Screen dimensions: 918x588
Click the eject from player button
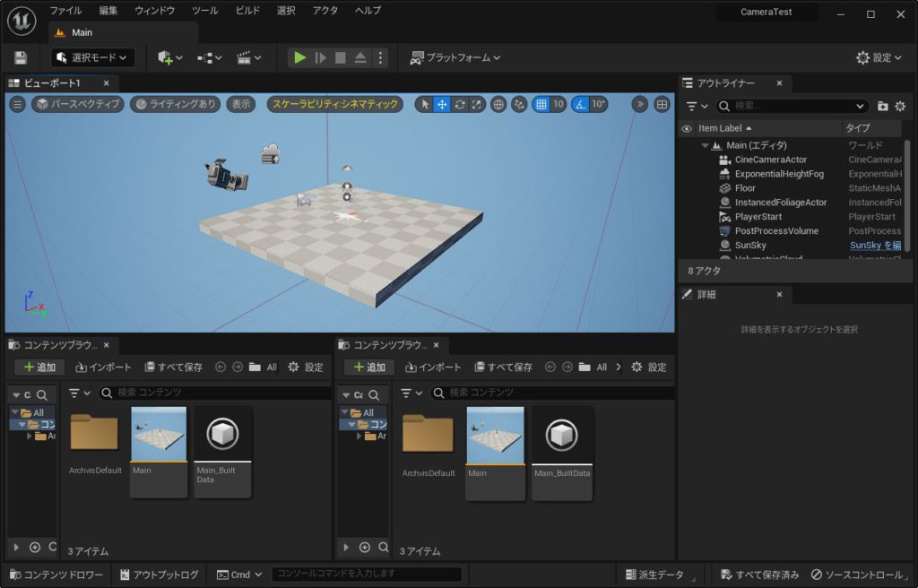(x=360, y=57)
